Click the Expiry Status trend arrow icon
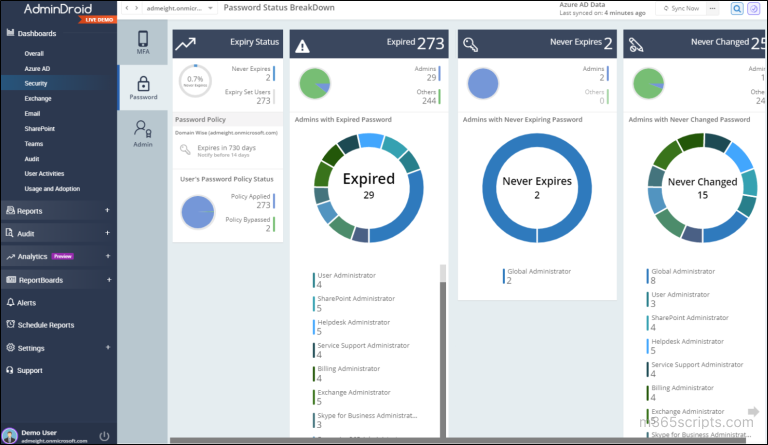The image size is (768, 445). (x=186, y=44)
